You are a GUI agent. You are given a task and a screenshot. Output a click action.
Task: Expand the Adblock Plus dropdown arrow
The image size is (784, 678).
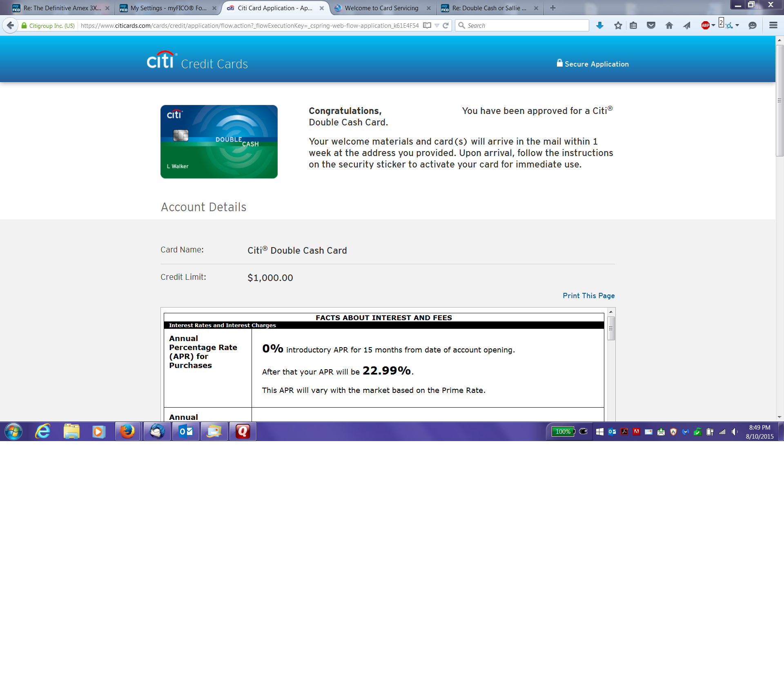coord(713,25)
